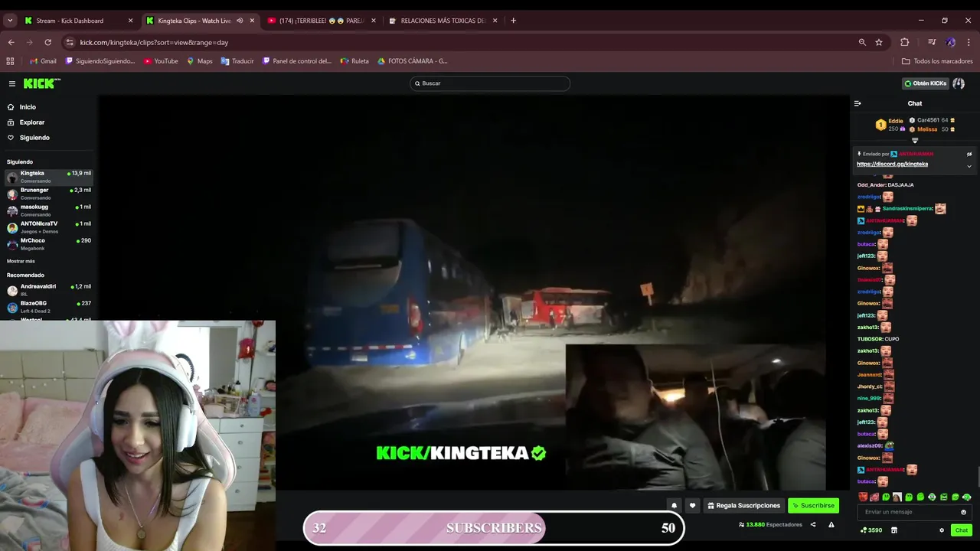Open the Traducir bookmark
The image size is (980, 551).
(x=237, y=61)
